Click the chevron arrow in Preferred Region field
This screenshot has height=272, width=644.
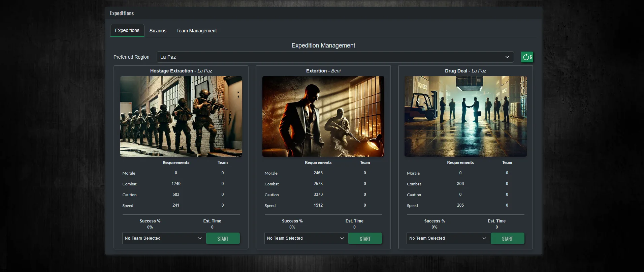pyautogui.click(x=507, y=57)
